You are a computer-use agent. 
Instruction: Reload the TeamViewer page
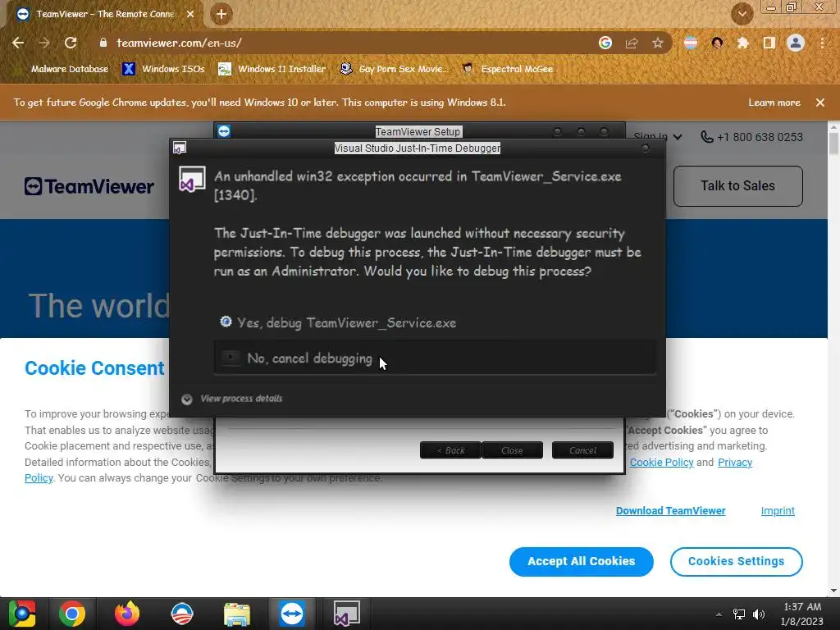[x=71, y=43]
